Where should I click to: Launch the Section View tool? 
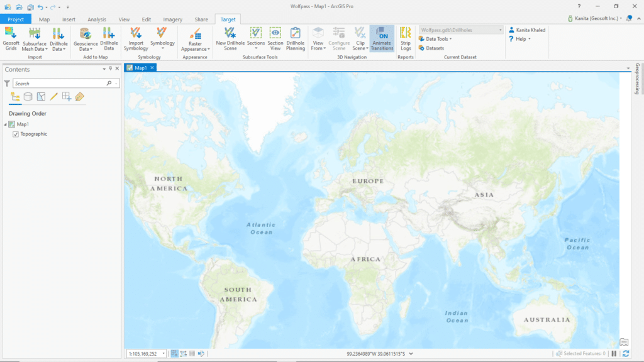click(275, 39)
